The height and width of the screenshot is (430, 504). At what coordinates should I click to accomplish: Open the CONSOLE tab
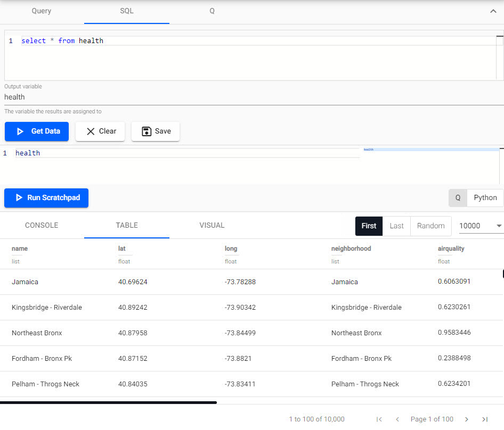pos(42,226)
